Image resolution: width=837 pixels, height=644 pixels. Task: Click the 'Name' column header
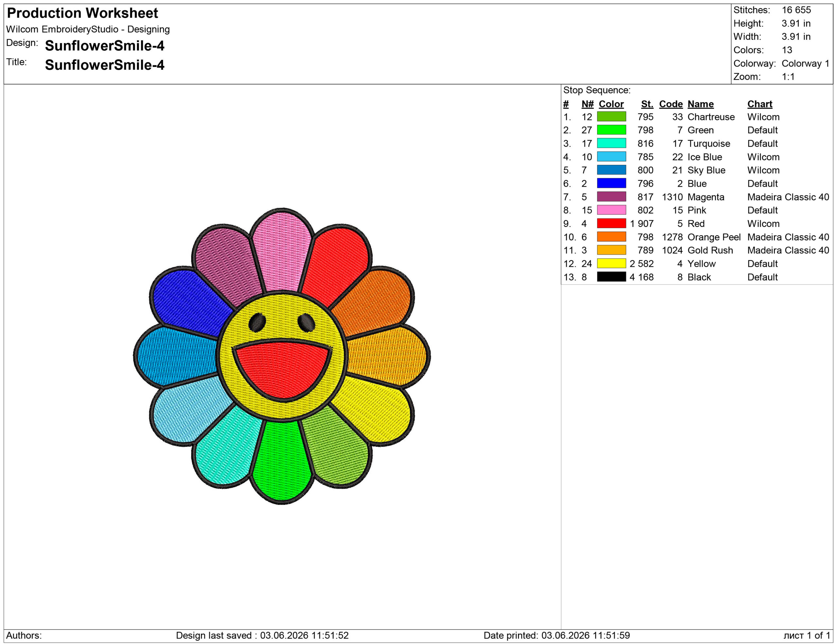tap(701, 104)
